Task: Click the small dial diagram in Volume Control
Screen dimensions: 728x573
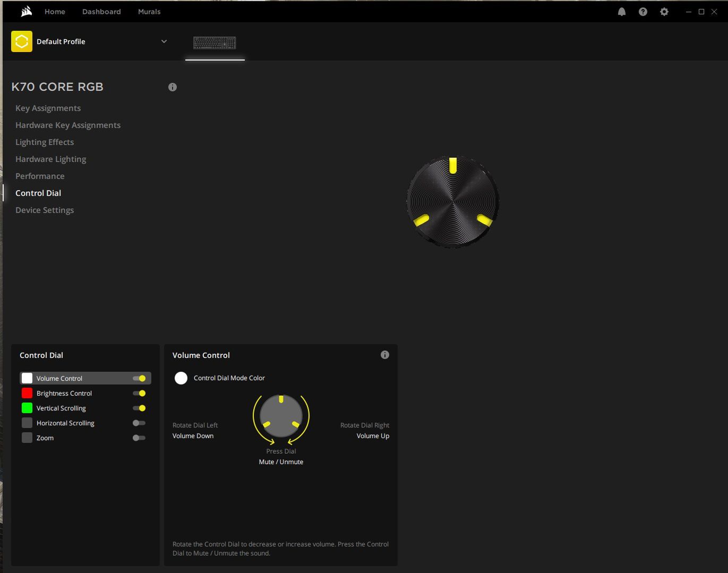Action: 281,416
